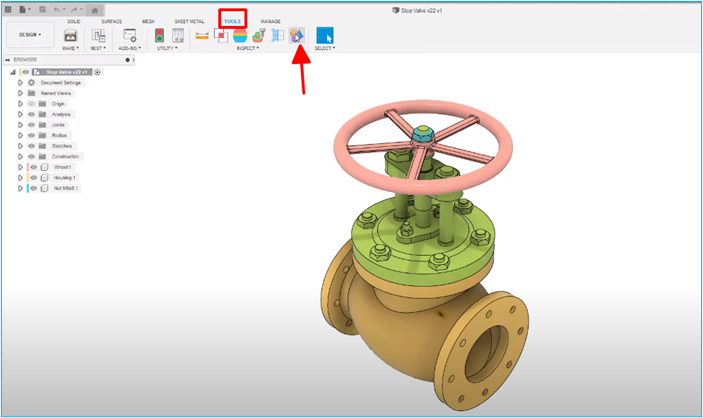
Task: Hide the Joints folder
Action: [x=31, y=125]
